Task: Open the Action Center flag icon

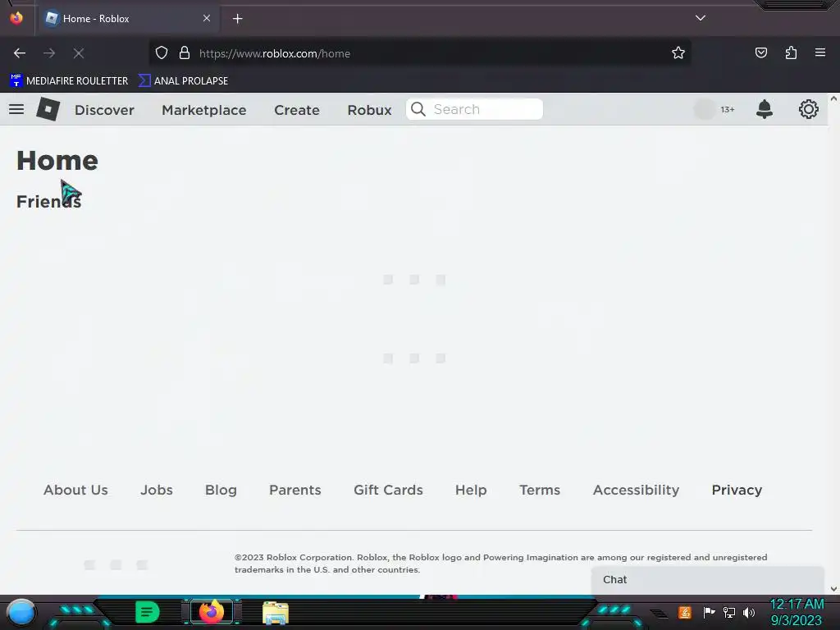Action: pyautogui.click(x=709, y=612)
